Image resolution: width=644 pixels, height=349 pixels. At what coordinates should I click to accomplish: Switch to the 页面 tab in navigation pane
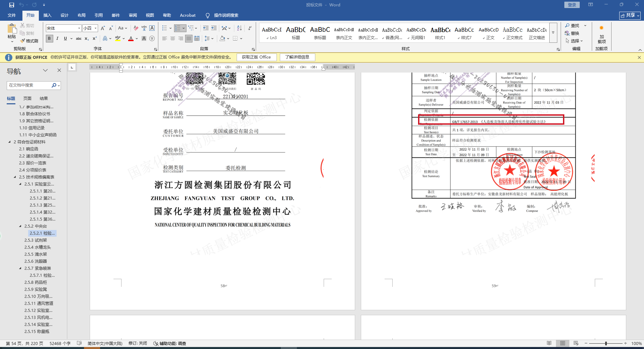pyautogui.click(x=27, y=99)
